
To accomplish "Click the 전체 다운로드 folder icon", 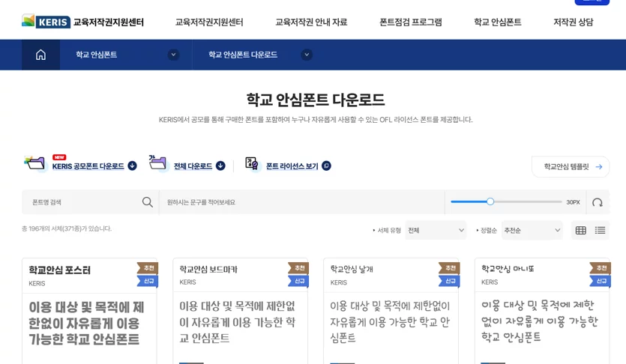I will (x=157, y=163).
